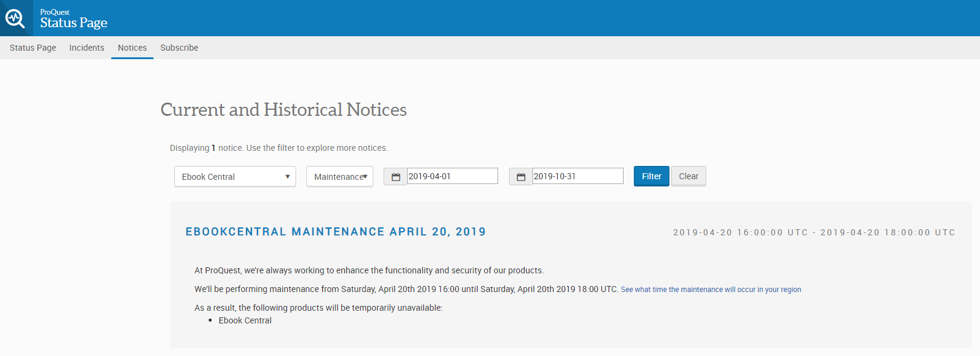Image resolution: width=980 pixels, height=356 pixels.
Task: Expand the Ebook Central product dropdown
Action: click(235, 176)
